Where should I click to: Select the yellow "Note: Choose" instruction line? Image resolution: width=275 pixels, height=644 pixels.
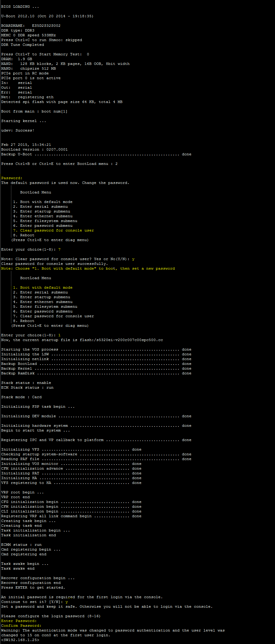click(88, 268)
